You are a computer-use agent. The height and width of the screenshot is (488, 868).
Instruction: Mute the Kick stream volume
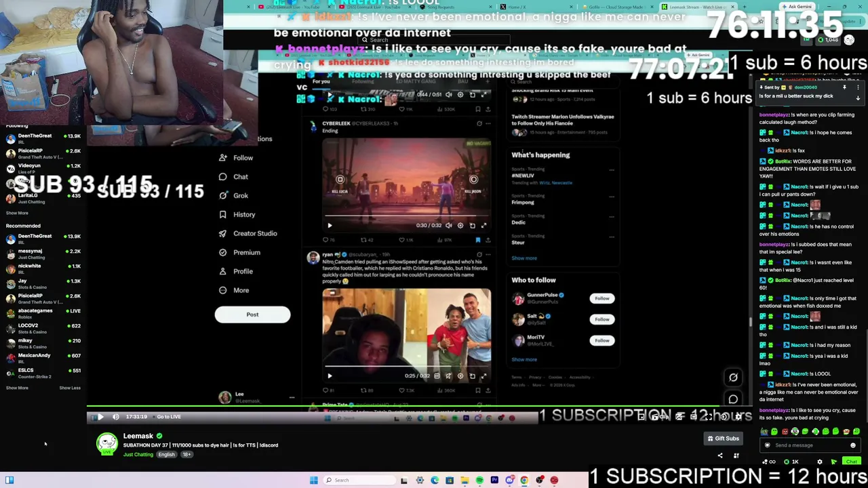click(x=115, y=417)
